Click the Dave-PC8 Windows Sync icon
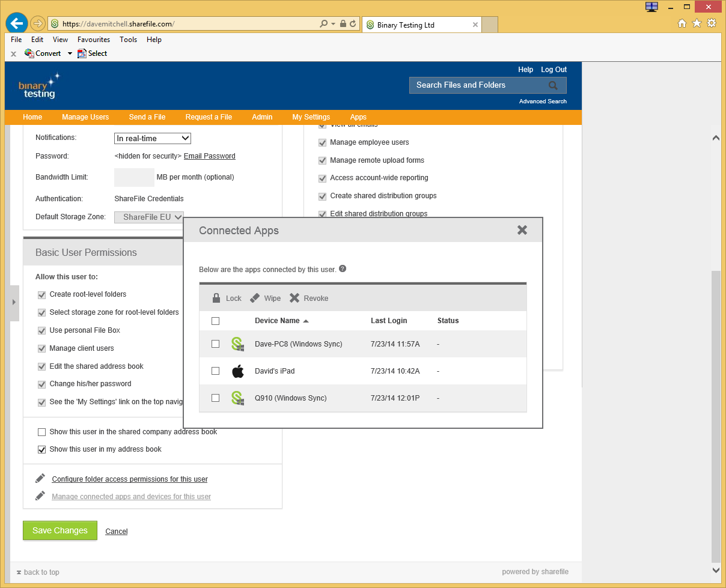The image size is (726, 588). coord(238,344)
